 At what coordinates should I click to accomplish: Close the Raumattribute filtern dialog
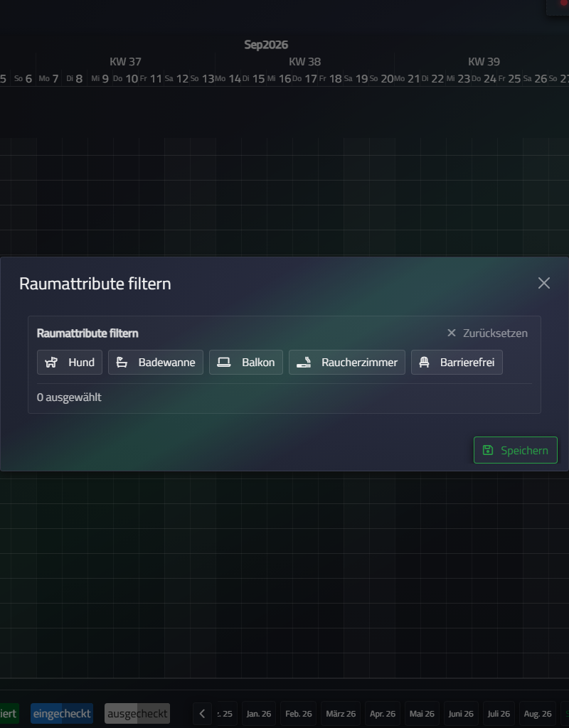[544, 283]
